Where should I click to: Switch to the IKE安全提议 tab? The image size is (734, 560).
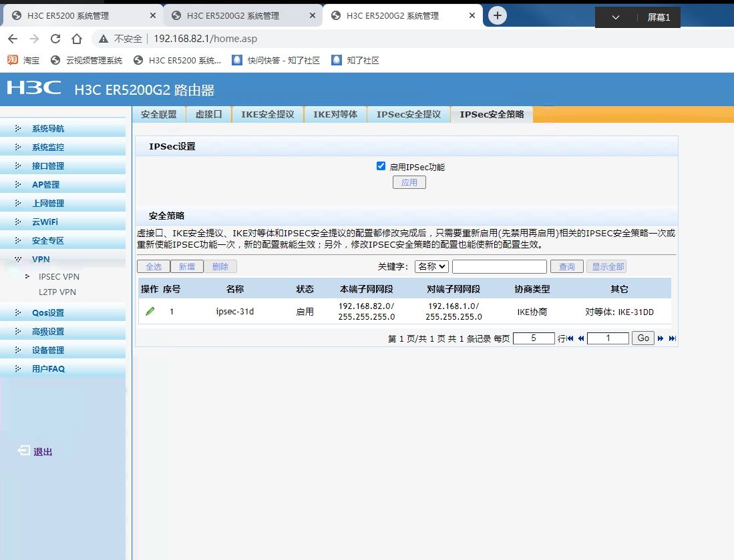coord(267,114)
